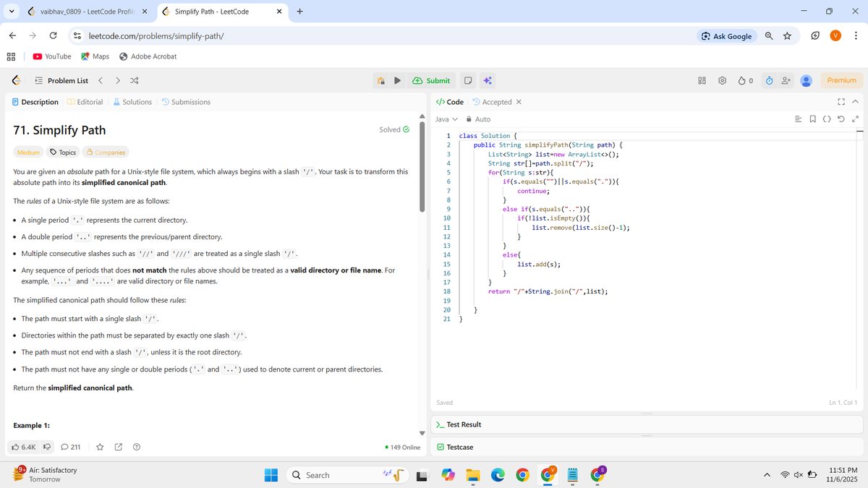Star the problem as favorite
This screenshot has width=868, height=488.
coord(101,447)
